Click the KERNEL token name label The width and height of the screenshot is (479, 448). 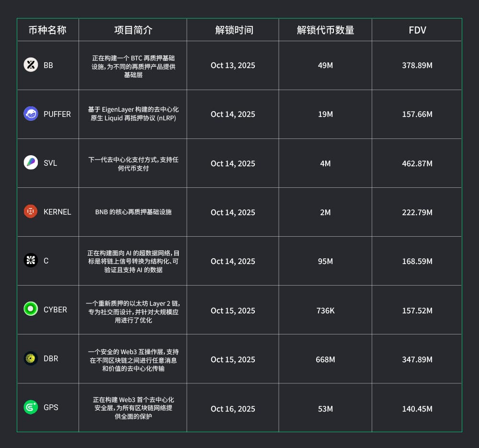point(57,212)
